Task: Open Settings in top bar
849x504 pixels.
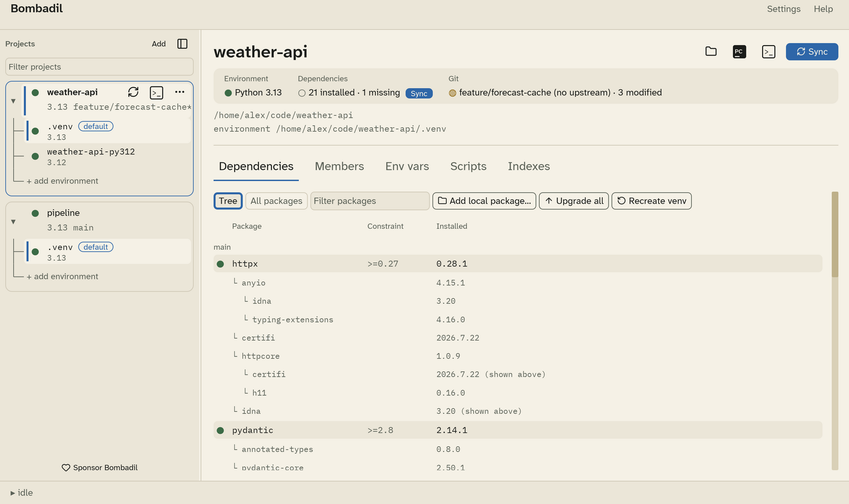Action: pos(784,9)
